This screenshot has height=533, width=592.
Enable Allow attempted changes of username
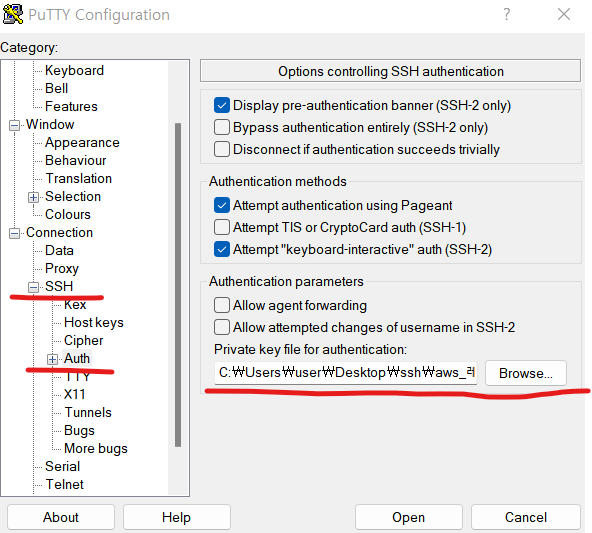(222, 327)
